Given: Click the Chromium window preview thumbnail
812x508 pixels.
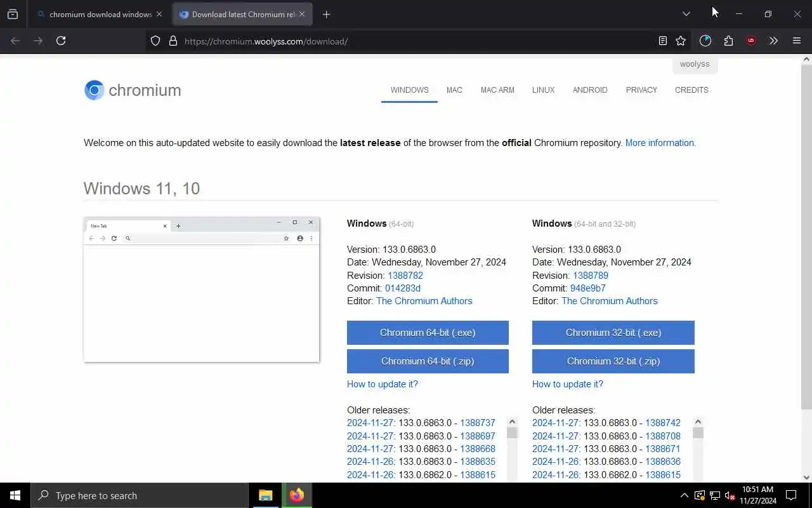Looking at the screenshot, I should pos(201,290).
